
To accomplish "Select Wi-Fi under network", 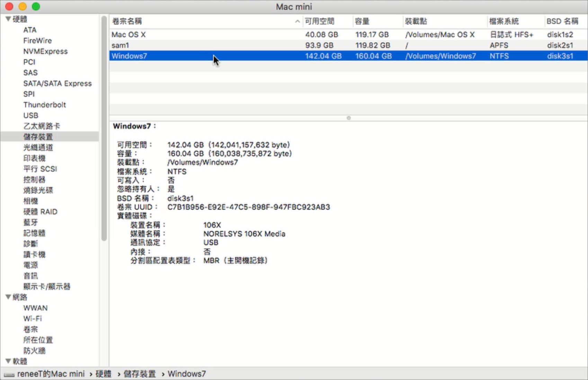I will [x=32, y=319].
